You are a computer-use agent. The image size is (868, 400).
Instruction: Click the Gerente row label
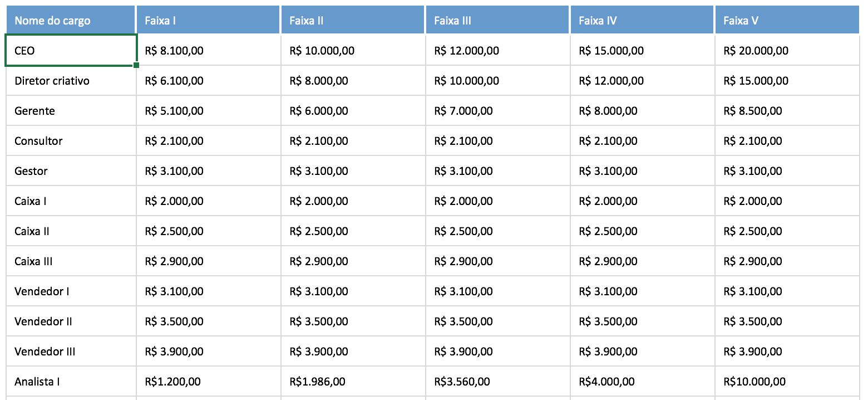tap(71, 111)
